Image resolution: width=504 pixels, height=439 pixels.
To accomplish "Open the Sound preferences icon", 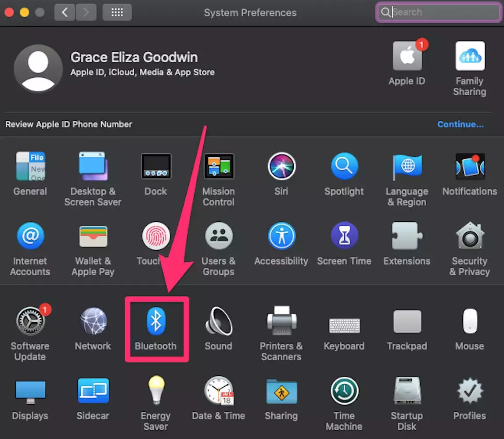I will click(218, 322).
